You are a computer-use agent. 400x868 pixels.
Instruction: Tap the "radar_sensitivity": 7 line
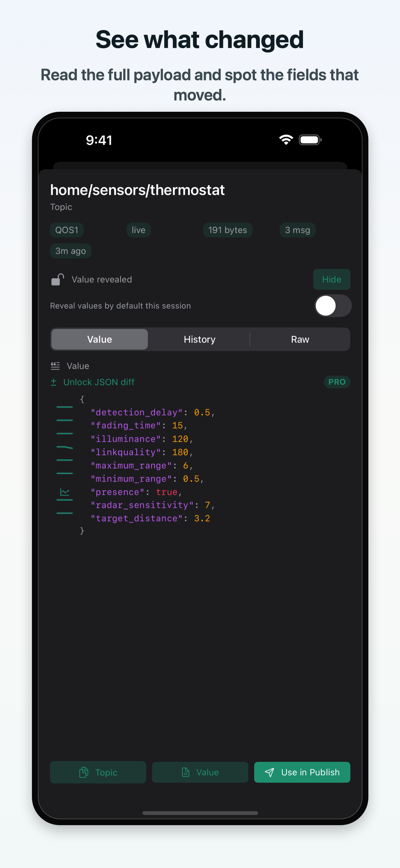(153, 505)
